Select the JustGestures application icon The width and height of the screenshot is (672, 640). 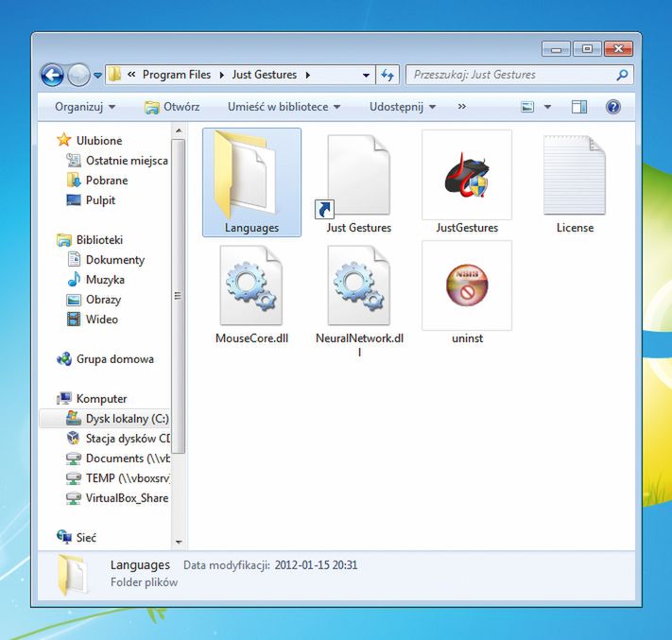point(467,182)
